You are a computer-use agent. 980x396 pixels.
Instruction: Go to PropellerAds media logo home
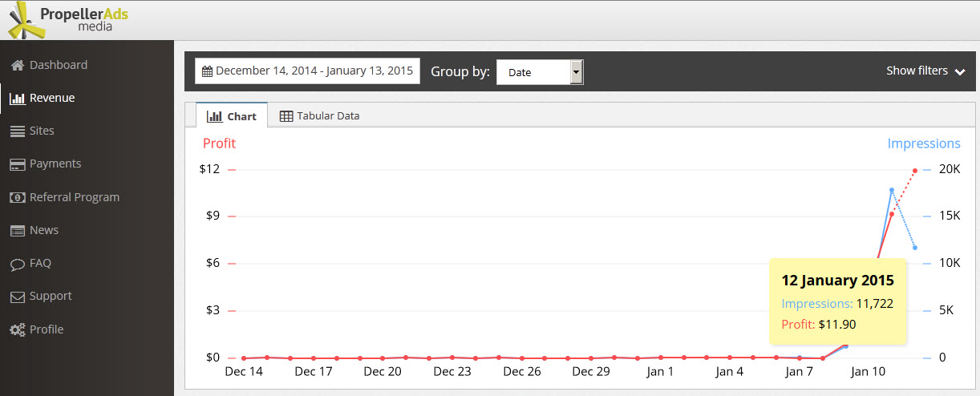coord(72,19)
